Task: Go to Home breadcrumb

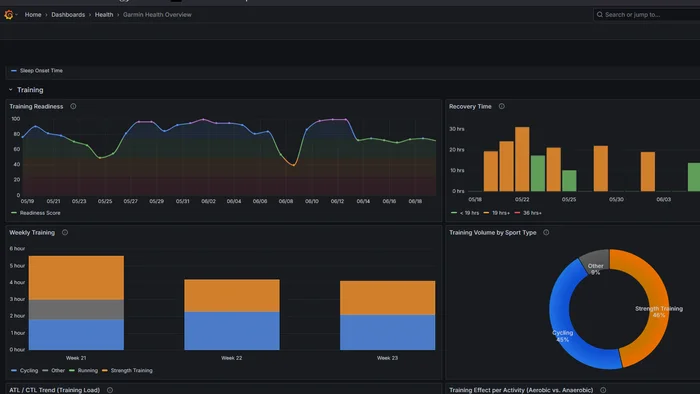Action: 33,15
